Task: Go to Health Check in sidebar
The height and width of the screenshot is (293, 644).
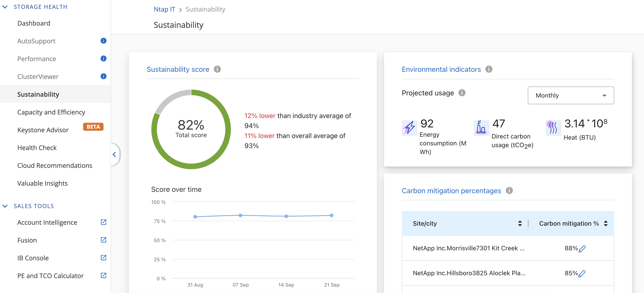Action: point(37,148)
